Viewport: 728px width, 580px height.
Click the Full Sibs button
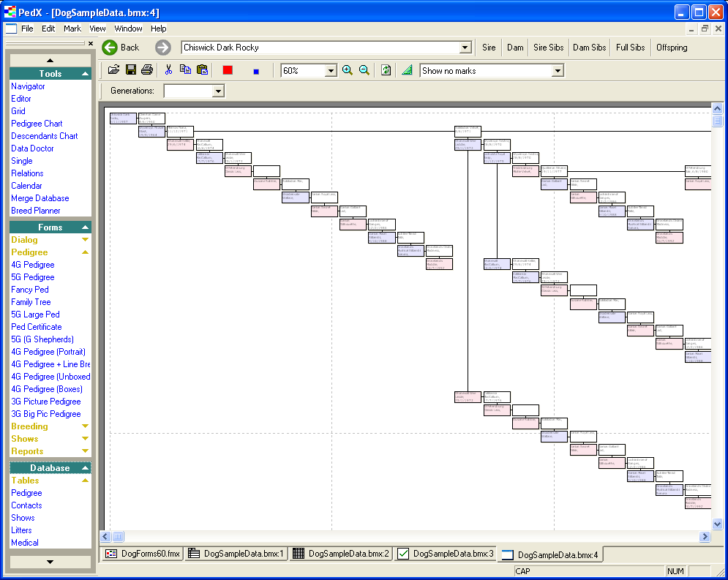click(x=630, y=48)
